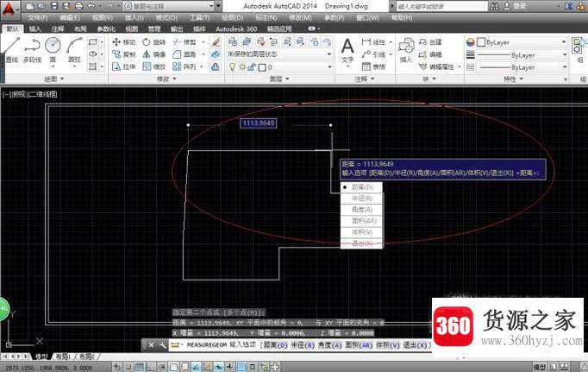Toggle Object Snap in status bar
This screenshot has height=372, width=588.
(x=173, y=367)
